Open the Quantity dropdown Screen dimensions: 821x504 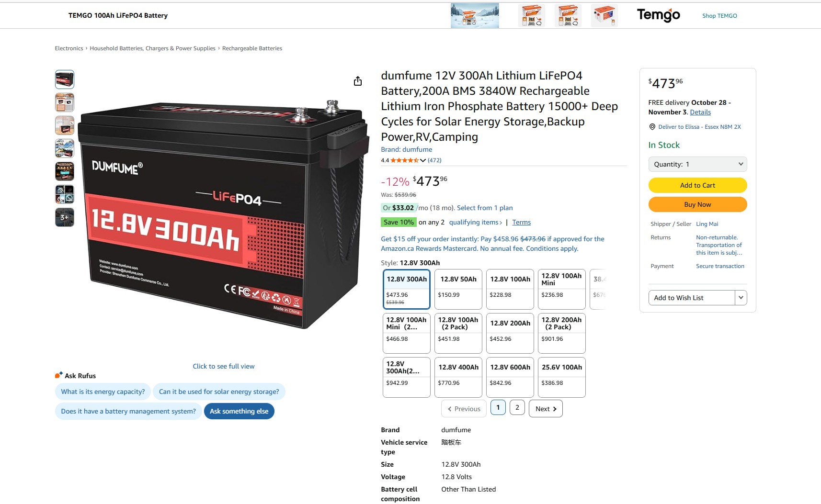coord(697,164)
